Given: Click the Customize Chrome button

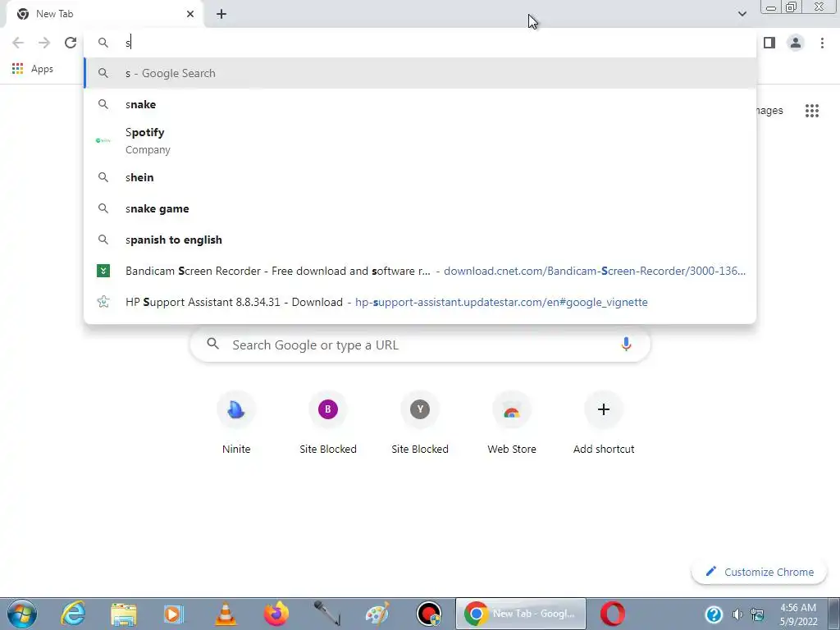Looking at the screenshot, I should point(760,572).
